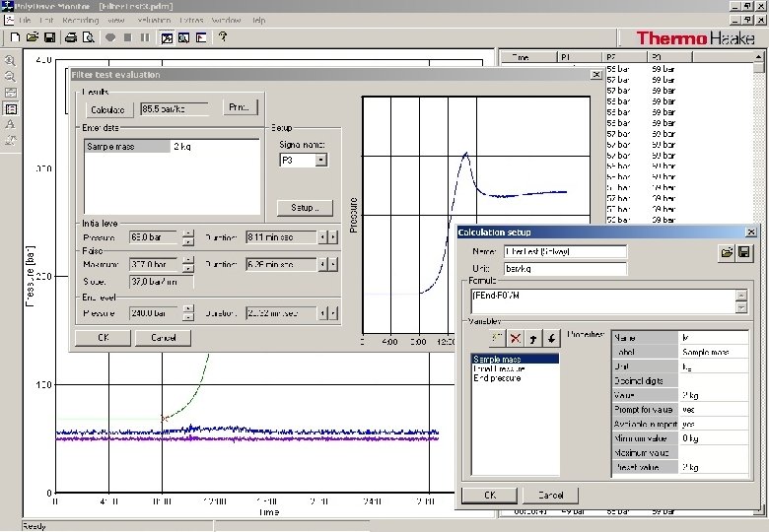Click the Help question mark icon
The width and height of the screenshot is (769, 532).
coord(223,38)
